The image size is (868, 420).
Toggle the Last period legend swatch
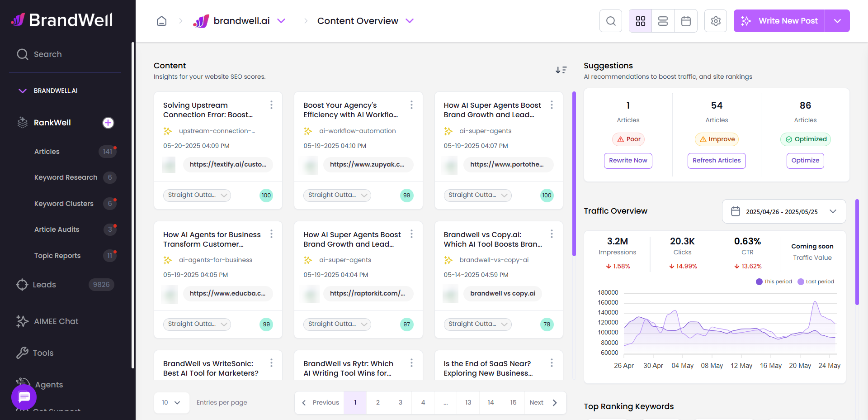click(801, 282)
